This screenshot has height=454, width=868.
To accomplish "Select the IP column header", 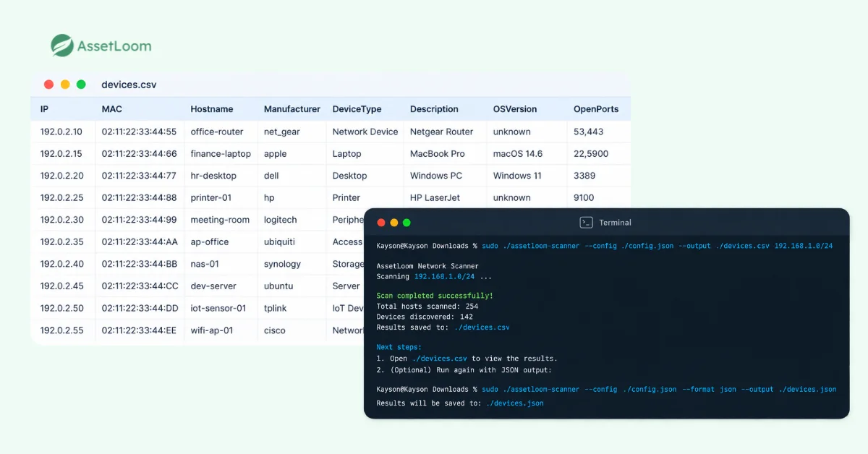I will point(44,109).
